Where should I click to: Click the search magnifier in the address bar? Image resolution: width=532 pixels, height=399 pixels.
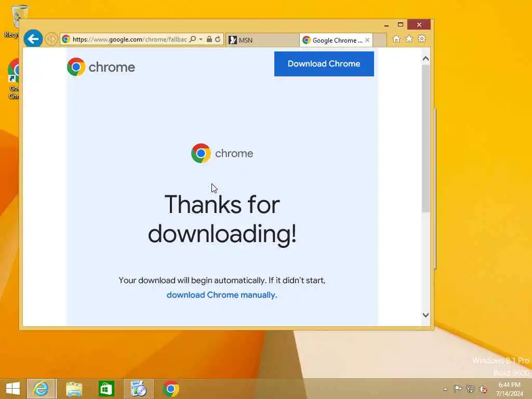193,39
